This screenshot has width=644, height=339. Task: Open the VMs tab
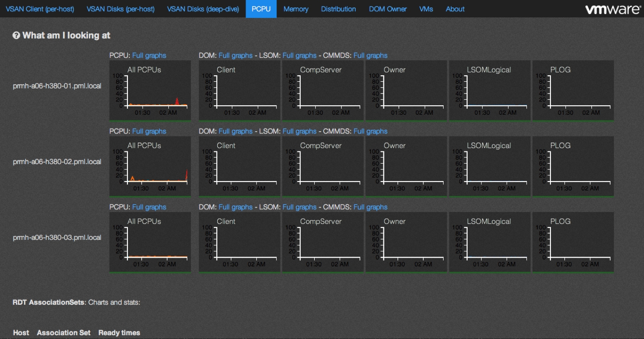pyautogui.click(x=426, y=9)
